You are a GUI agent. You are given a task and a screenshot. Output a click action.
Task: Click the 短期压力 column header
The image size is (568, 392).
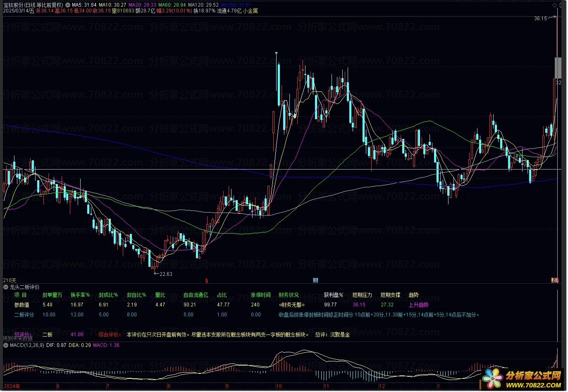[362, 295]
